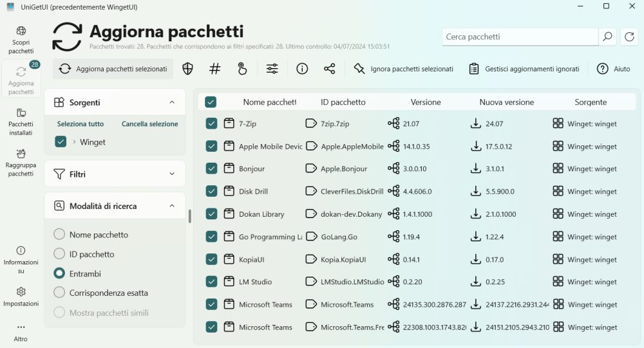Image resolution: width=644 pixels, height=348 pixels.
Task: Collapse the Sorgenti panel chevron
Action: click(x=172, y=102)
